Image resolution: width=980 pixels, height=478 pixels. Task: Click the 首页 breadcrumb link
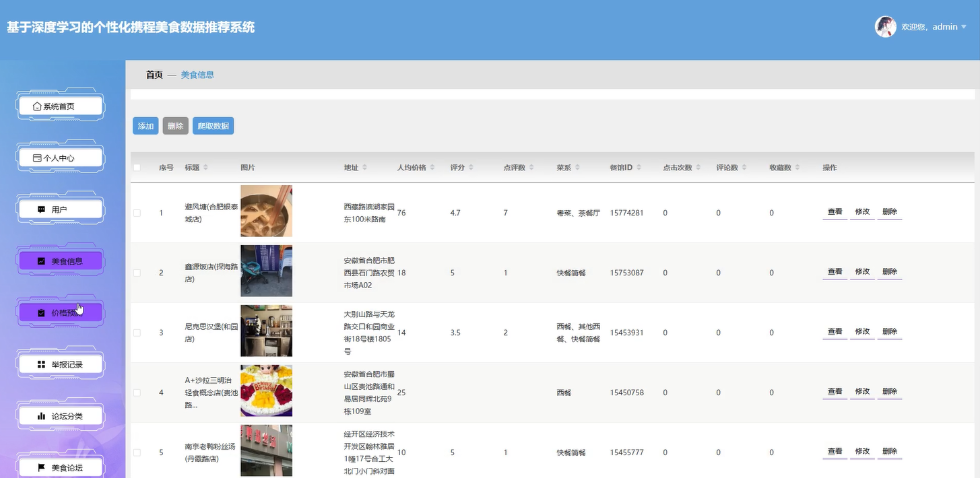click(x=154, y=75)
